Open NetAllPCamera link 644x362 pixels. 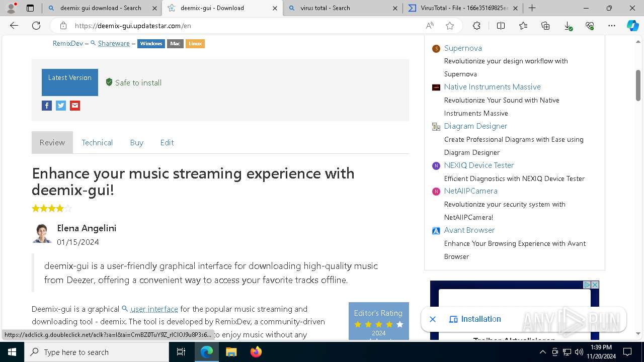click(470, 191)
